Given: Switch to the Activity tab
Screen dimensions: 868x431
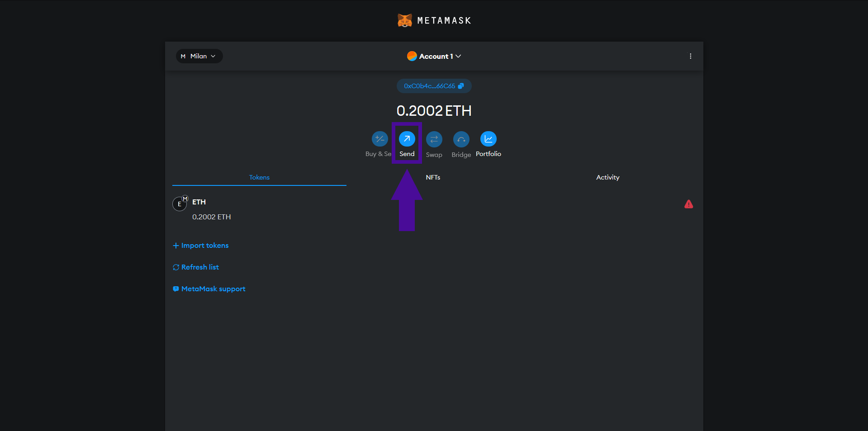Looking at the screenshot, I should (x=607, y=177).
